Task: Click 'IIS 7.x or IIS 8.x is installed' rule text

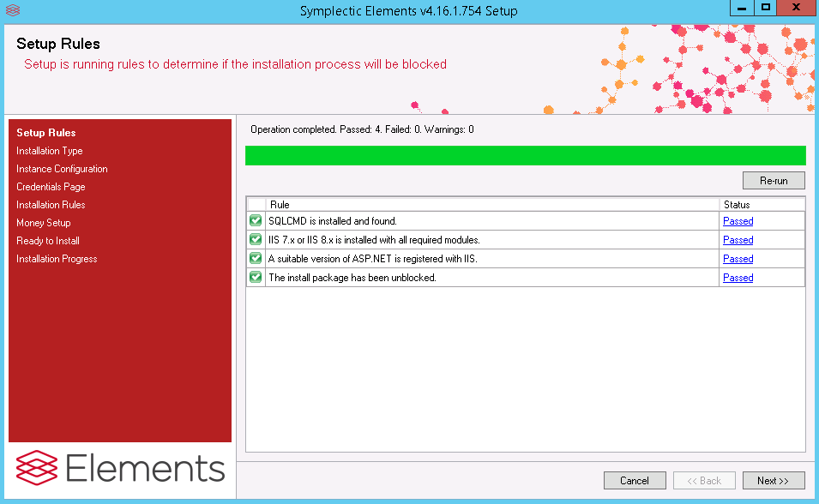Action: [374, 240]
